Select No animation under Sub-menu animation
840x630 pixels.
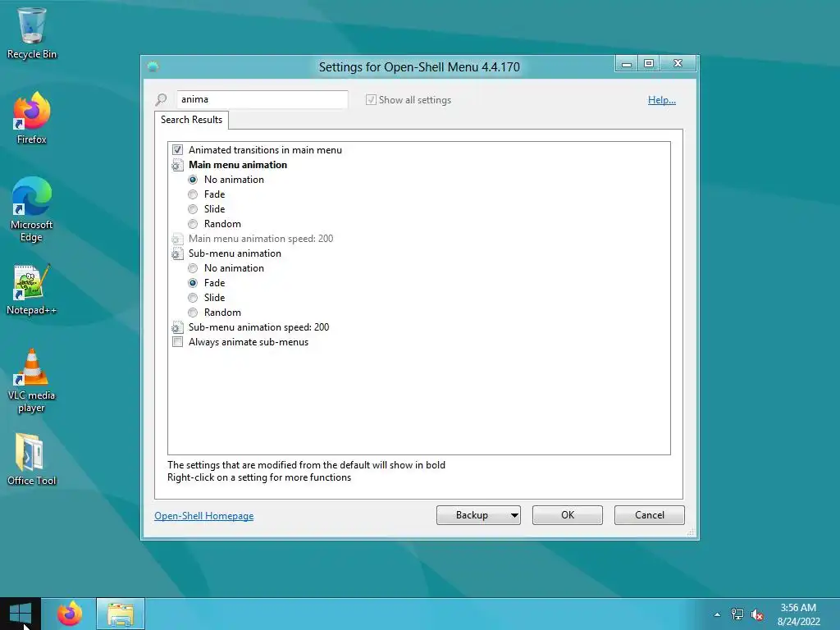click(193, 268)
